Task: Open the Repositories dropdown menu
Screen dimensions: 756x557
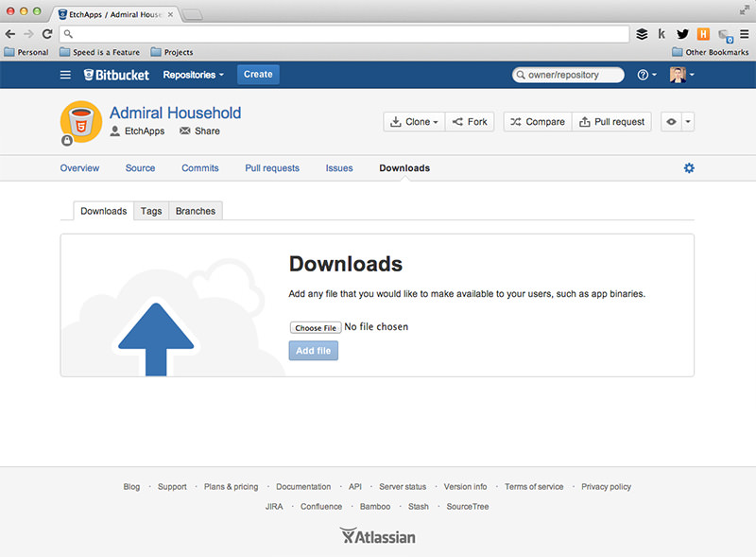Action: [x=193, y=75]
